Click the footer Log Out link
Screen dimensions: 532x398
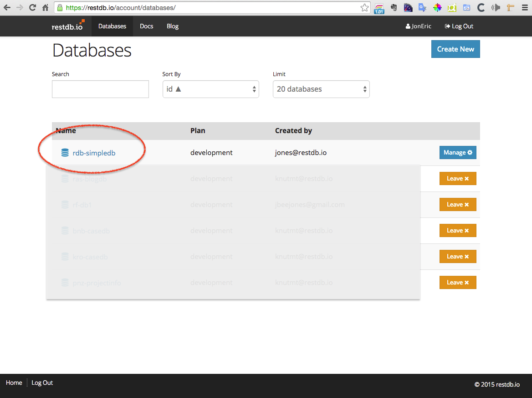coord(42,382)
